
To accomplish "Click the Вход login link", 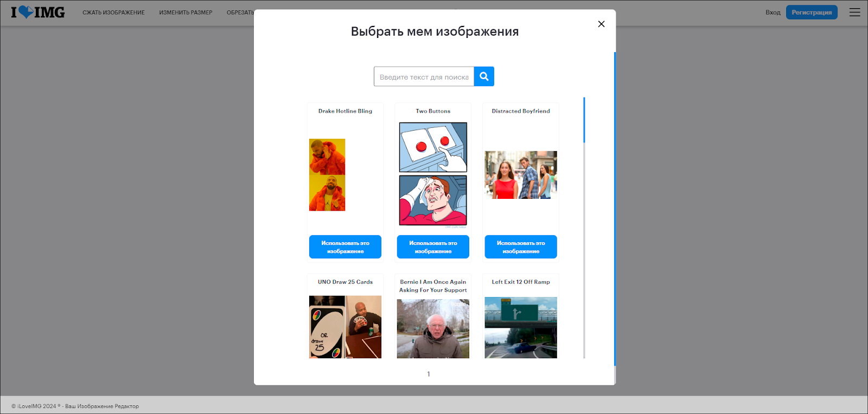I will [773, 12].
